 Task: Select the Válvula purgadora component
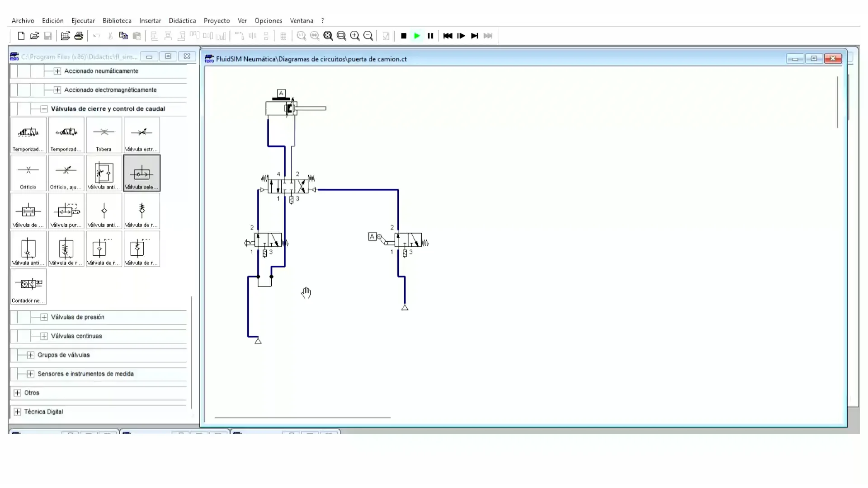point(66,211)
